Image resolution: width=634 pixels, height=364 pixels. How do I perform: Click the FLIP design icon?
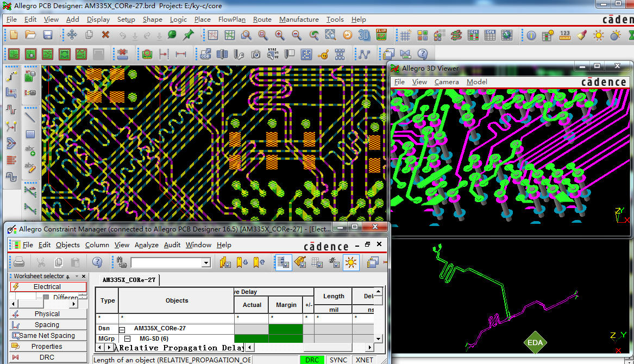[381, 35]
